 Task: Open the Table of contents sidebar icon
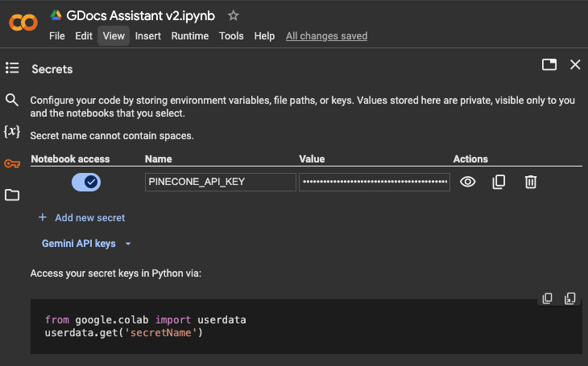[12, 68]
